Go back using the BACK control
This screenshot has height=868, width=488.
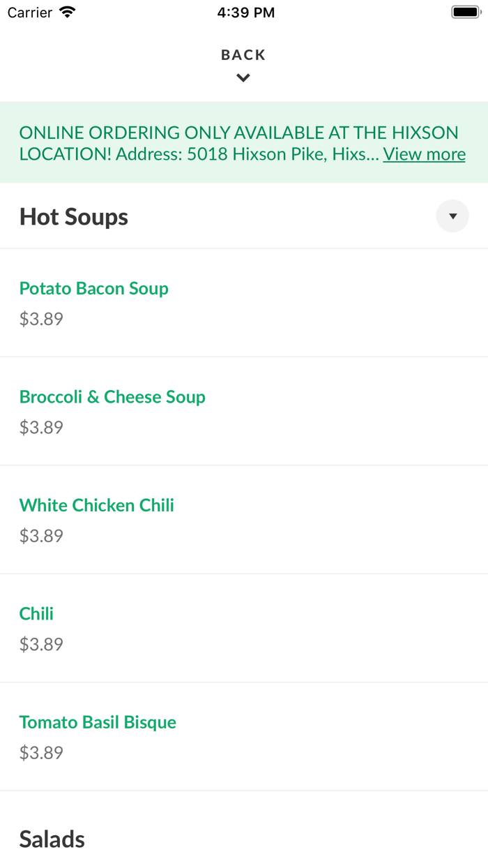tap(243, 54)
